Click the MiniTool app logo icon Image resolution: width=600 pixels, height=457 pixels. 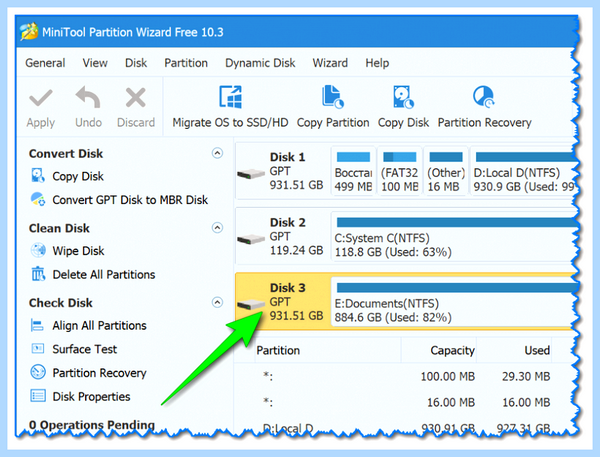point(29,32)
